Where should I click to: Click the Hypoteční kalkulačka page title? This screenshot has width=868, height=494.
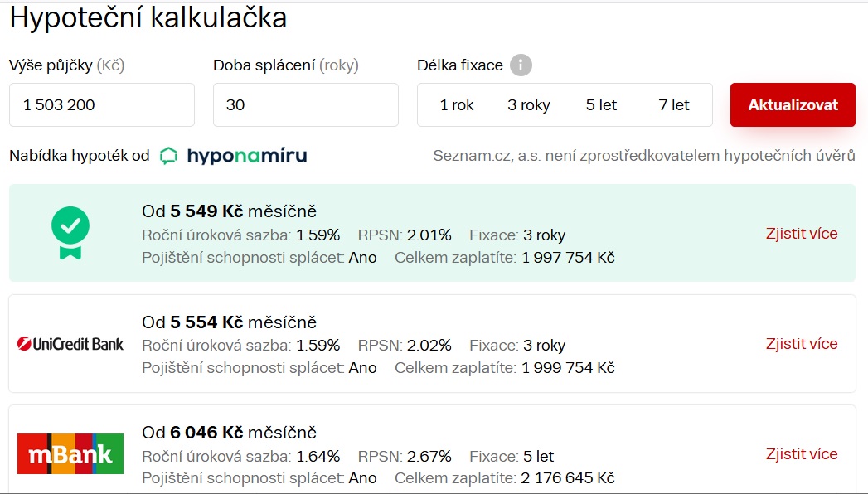148,17
